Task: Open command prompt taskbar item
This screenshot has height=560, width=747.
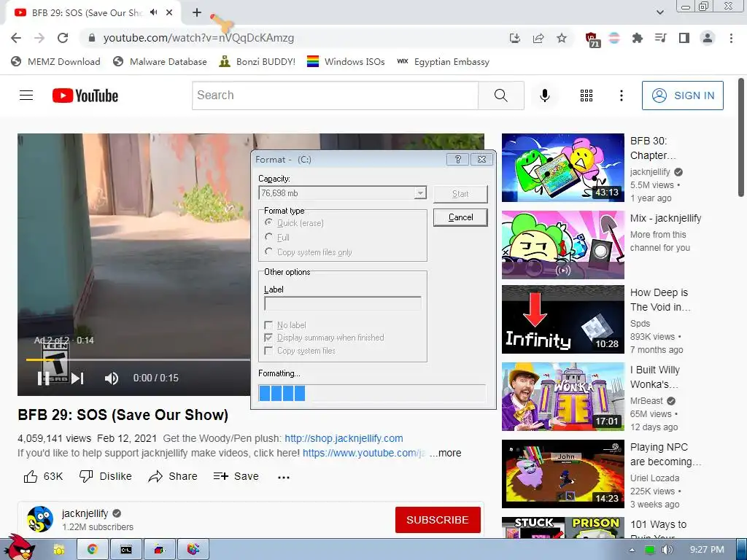Action: pos(125,550)
